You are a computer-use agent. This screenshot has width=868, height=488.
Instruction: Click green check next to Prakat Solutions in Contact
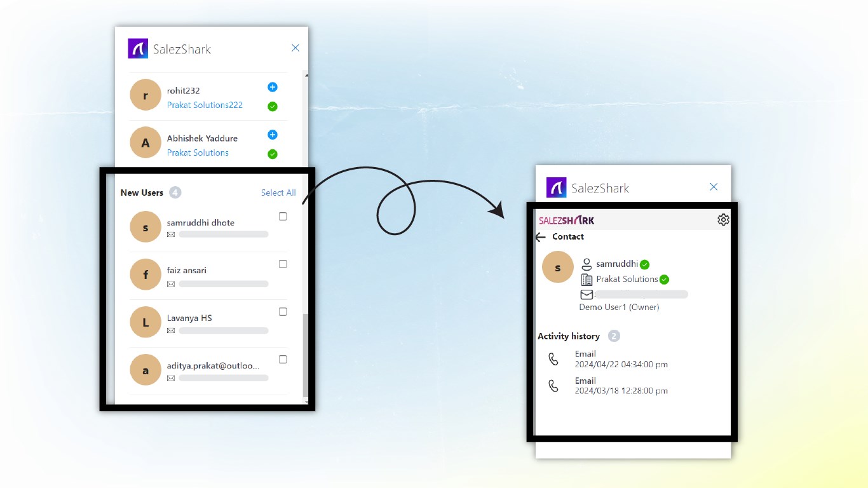coord(664,280)
